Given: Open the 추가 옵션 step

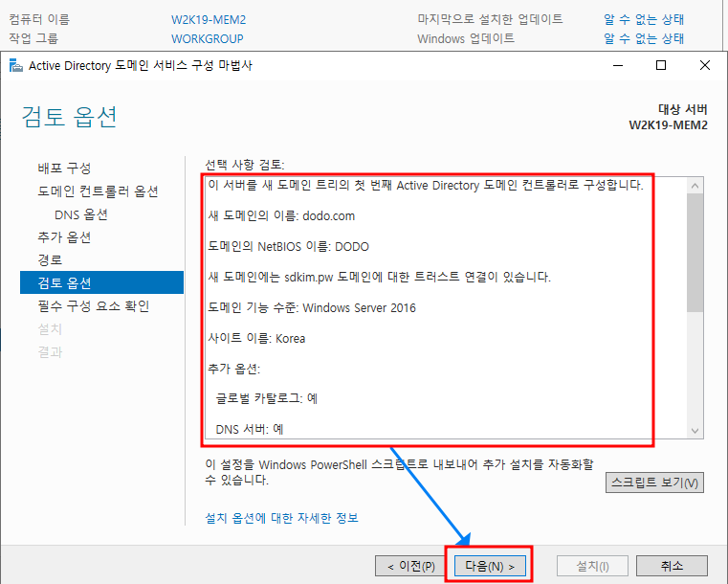Looking at the screenshot, I should tap(64, 236).
